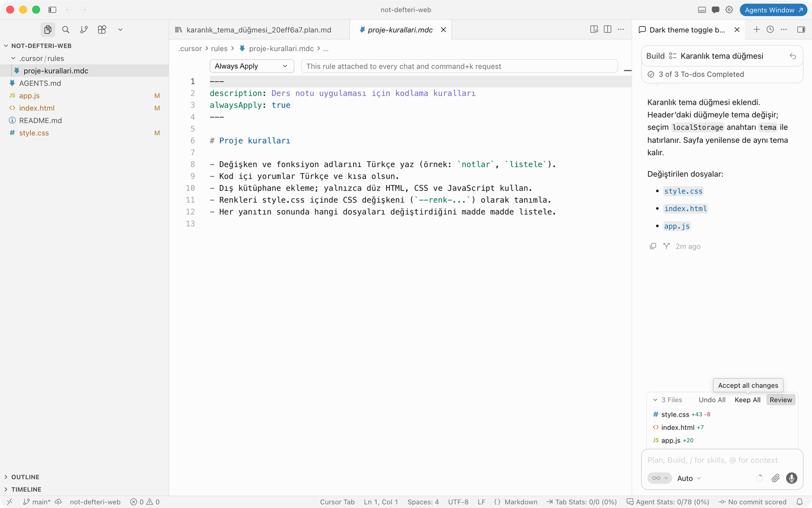This screenshot has height=508, width=812.
Task: Click the revert arrow beside Karanlık tema düğmesi
Action: pyautogui.click(x=793, y=56)
